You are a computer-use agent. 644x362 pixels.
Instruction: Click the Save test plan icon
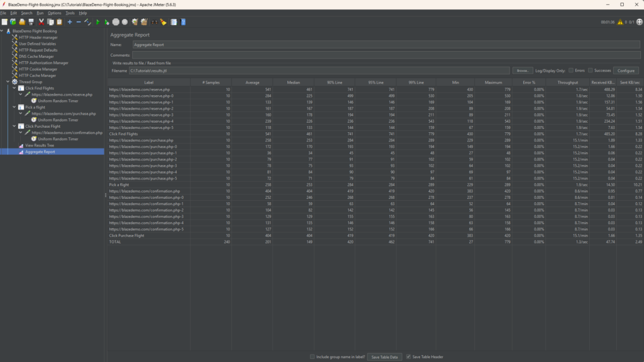[31, 22]
